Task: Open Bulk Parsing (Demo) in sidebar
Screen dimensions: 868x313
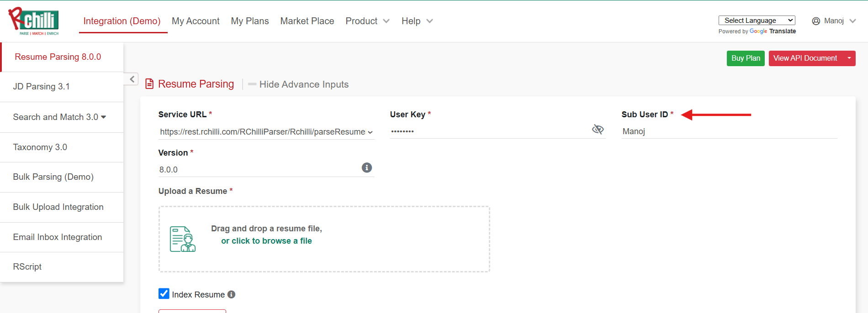Action: tap(62, 177)
